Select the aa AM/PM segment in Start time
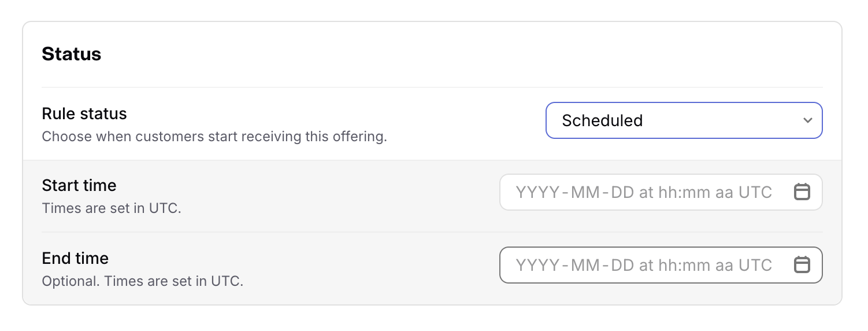The image size is (868, 331). [724, 192]
